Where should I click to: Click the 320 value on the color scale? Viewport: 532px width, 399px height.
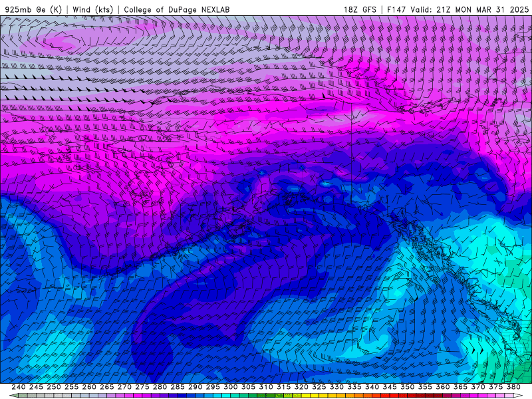301,387
